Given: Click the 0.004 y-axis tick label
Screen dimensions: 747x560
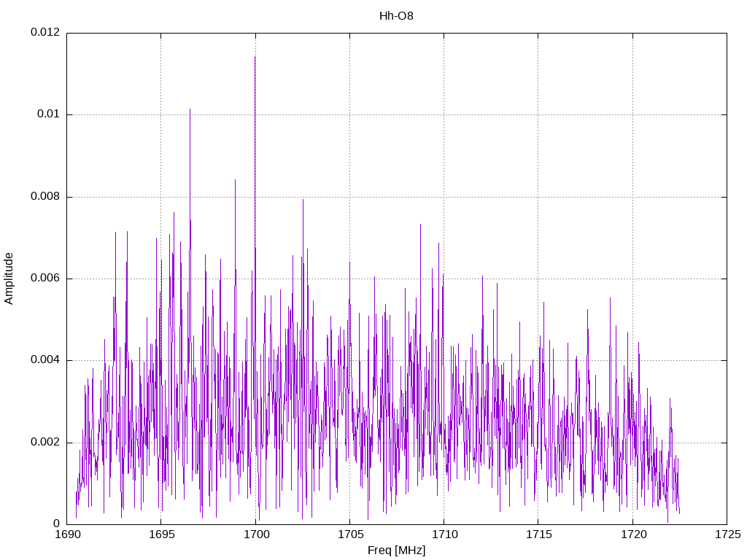Looking at the screenshot, I should [x=45, y=360].
